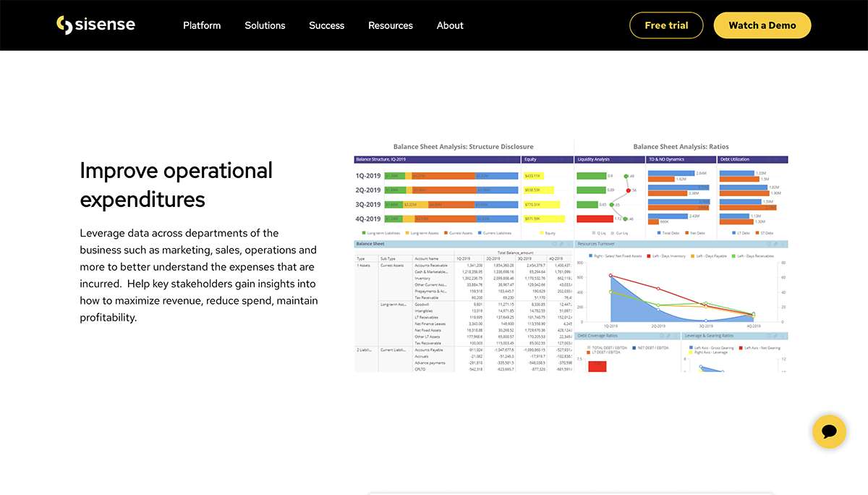Click the pencil edit icon on Resources Turnover widget
This screenshot has height=495, width=868.
[x=775, y=244]
